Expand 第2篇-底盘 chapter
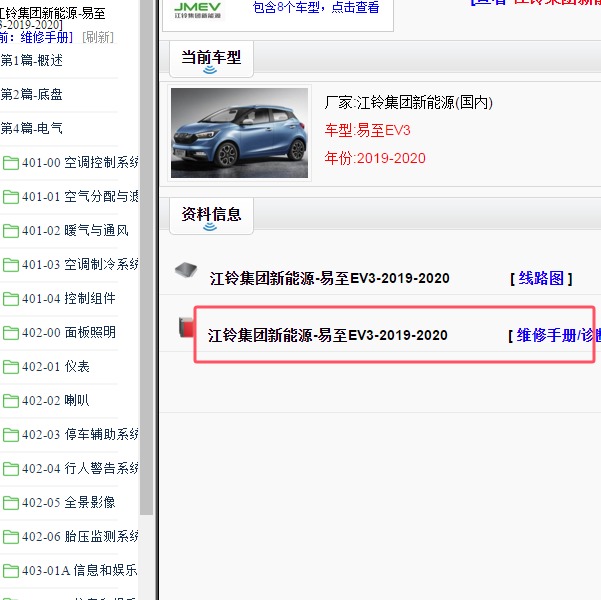This screenshot has height=600, width=601. click(31, 94)
